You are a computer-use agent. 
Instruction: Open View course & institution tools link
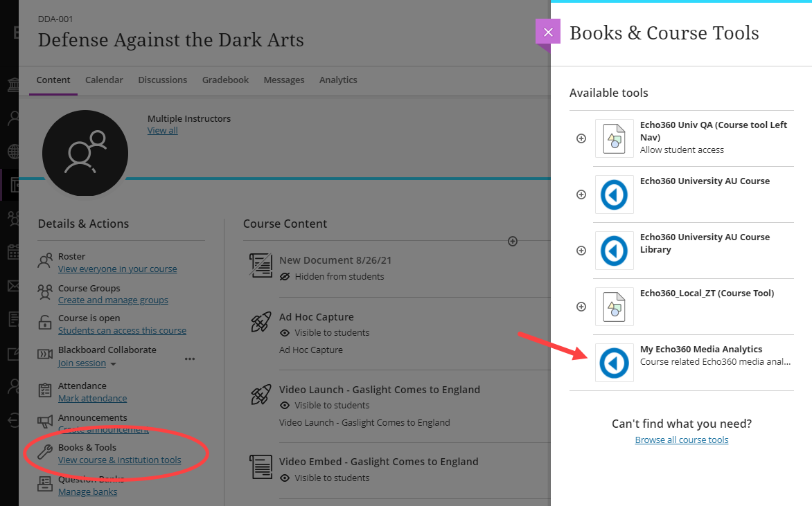(120, 460)
